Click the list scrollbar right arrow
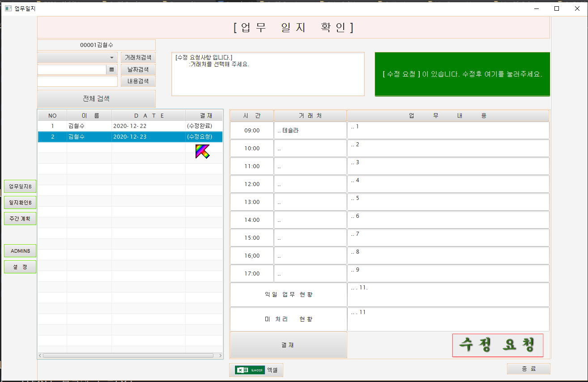 click(220, 356)
